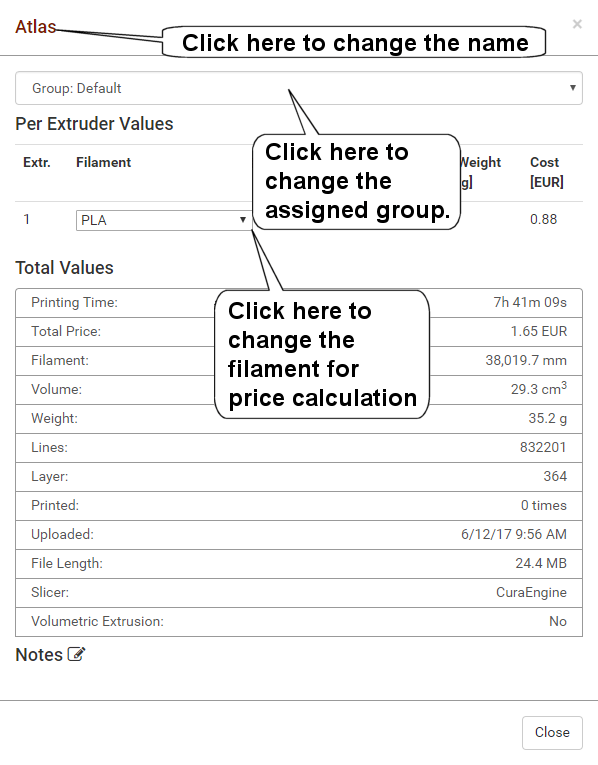Select the File Length row
The height and width of the screenshot is (765, 598).
pyautogui.click(x=299, y=564)
